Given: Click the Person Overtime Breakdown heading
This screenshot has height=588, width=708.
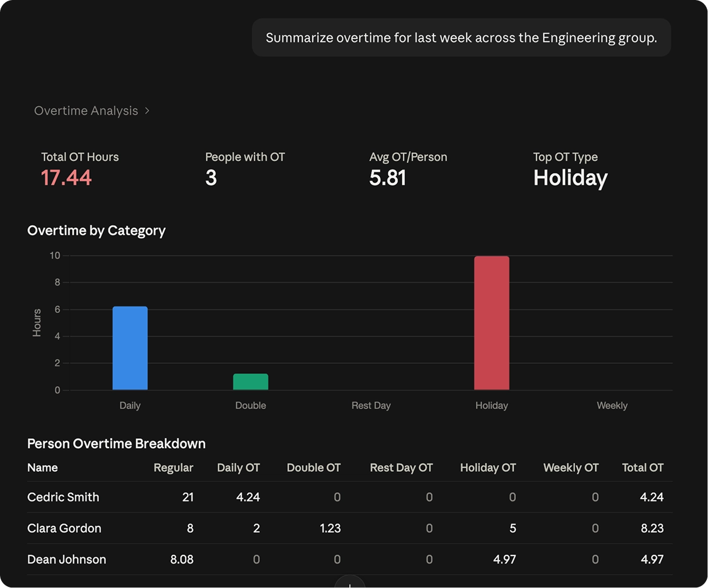Looking at the screenshot, I should 117,443.
